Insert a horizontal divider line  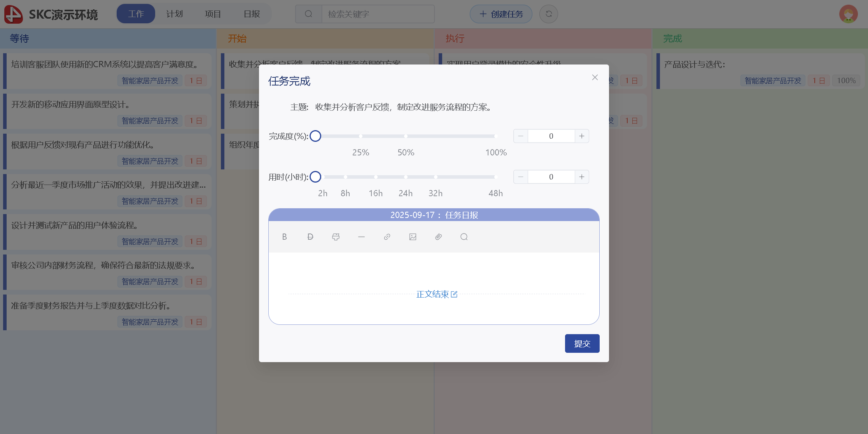tap(361, 237)
